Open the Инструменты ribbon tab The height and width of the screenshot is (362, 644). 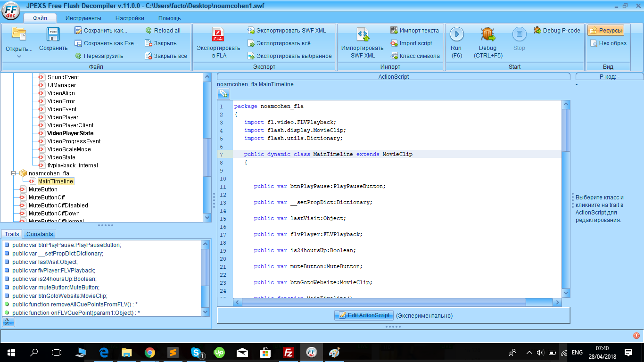pyautogui.click(x=83, y=18)
